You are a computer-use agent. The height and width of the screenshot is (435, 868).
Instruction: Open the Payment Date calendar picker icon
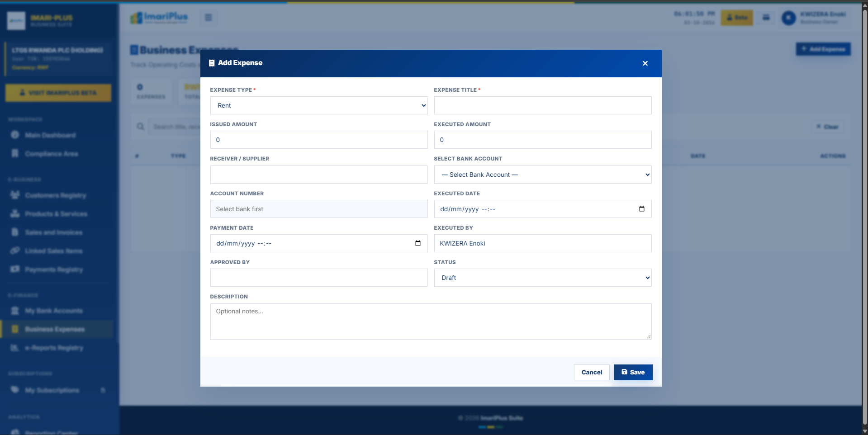pos(417,243)
